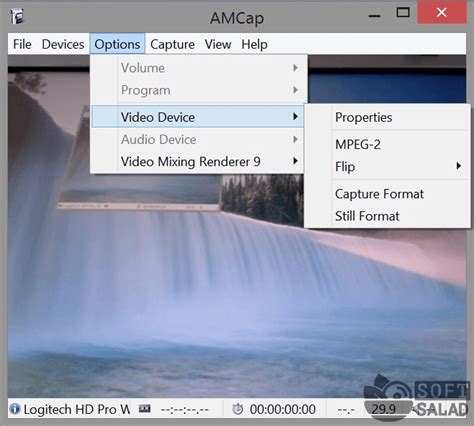Click the Video Device submenu arrow

pyautogui.click(x=295, y=116)
